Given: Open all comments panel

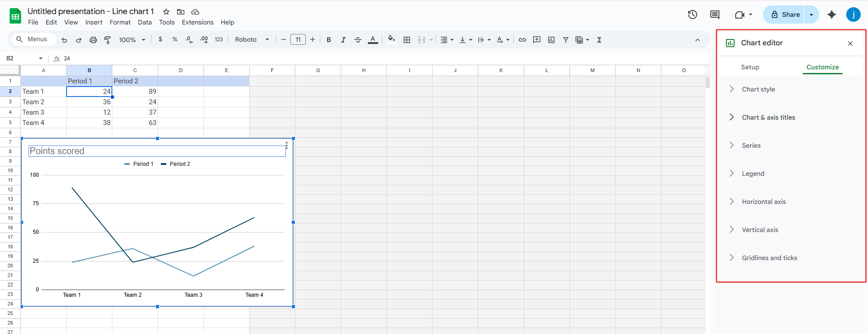Looking at the screenshot, I should [715, 15].
